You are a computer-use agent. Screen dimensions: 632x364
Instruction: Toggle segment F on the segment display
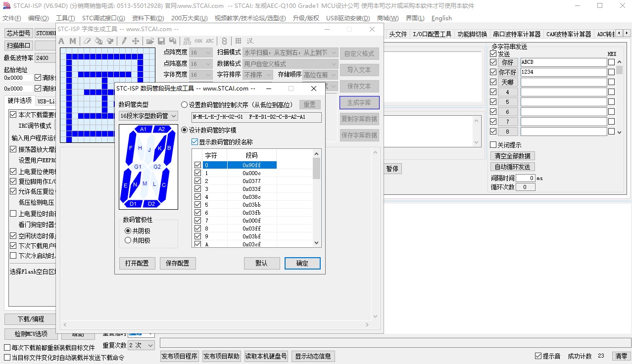coord(131,148)
